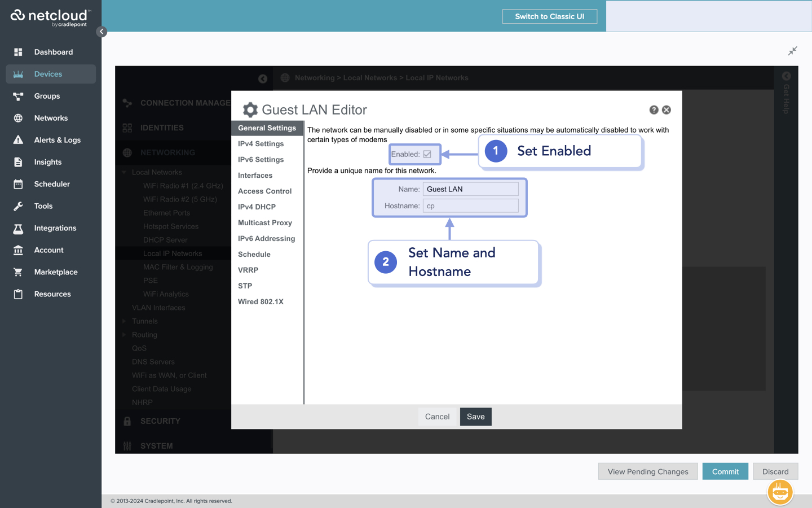Expand the Tunnels tree node
This screenshot has width=812, height=508.
124,321
